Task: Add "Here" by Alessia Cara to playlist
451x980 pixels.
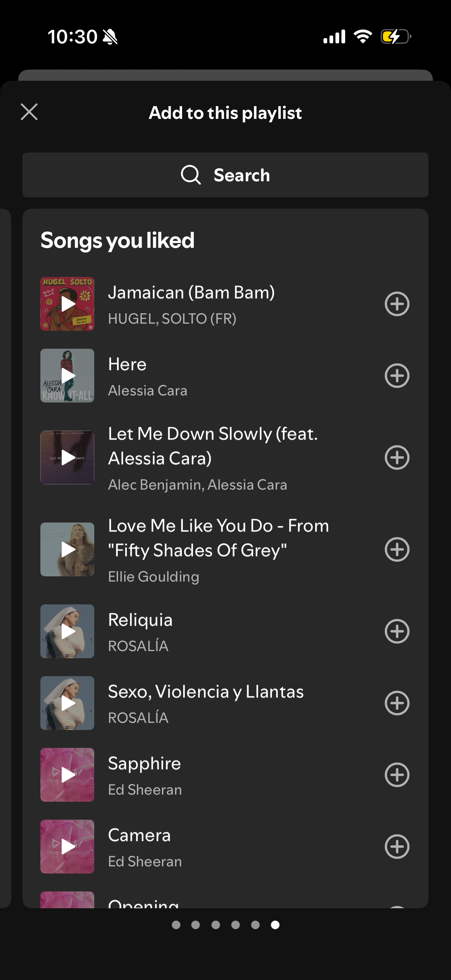Action: pyautogui.click(x=397, y=376)
